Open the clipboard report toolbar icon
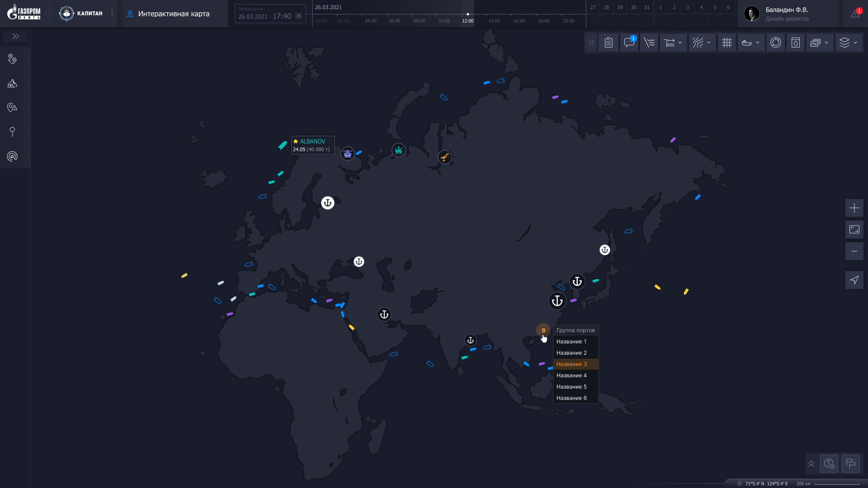868x488 pixels. pyautogui.click(x=609, y=42)
